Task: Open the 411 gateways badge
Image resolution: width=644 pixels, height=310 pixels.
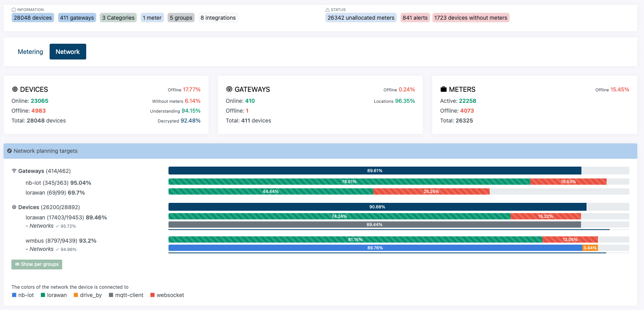Action: (77, 18)
